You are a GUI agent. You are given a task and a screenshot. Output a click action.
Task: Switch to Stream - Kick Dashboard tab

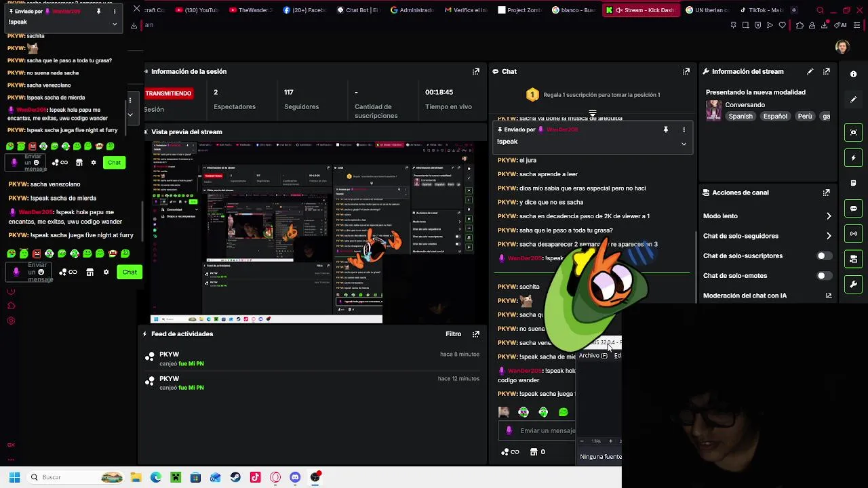click(641, 10)
